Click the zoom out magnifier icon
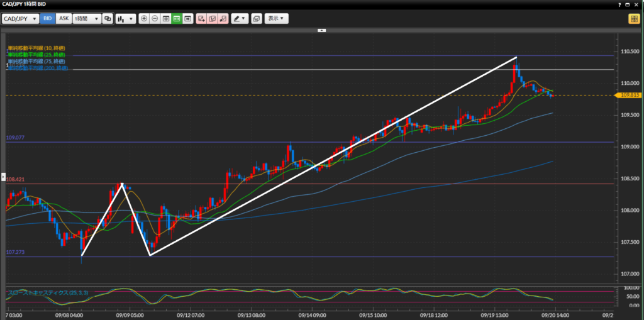Viewport: 644px width, 320px height. [x=155, y=19]
